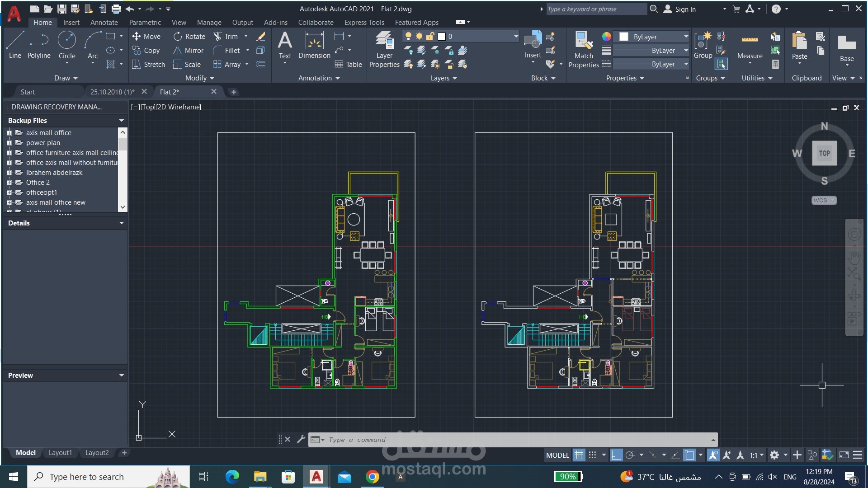Go to the Parametric ribbon tab

click(145, 22)
